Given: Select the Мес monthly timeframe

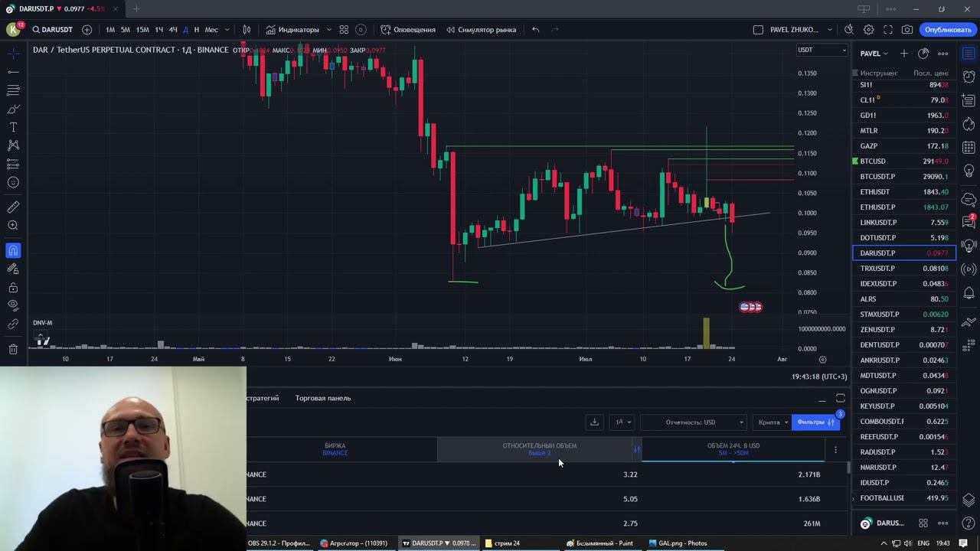Looking at the screenshot, I should coord(211,30).
